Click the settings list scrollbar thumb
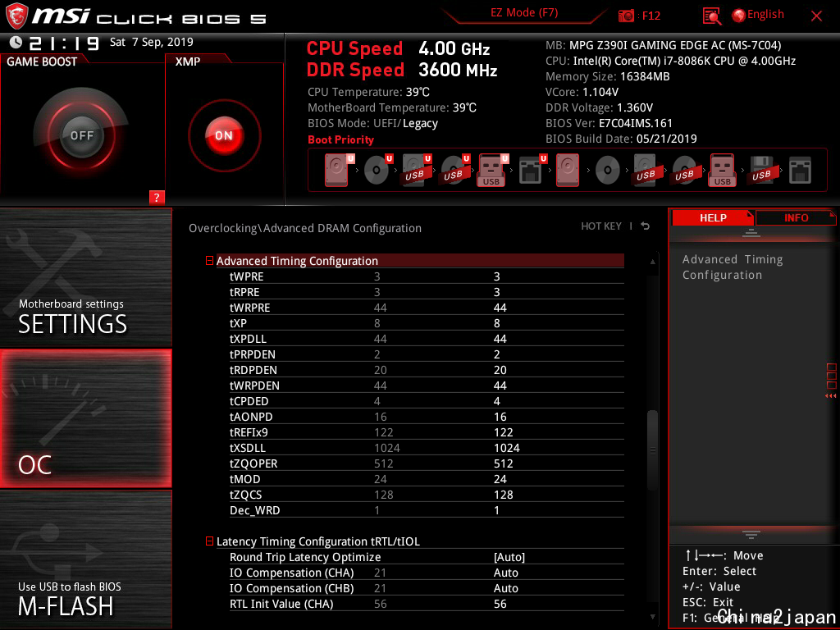This screenshot has height=630, width=840. coord(652,450)
